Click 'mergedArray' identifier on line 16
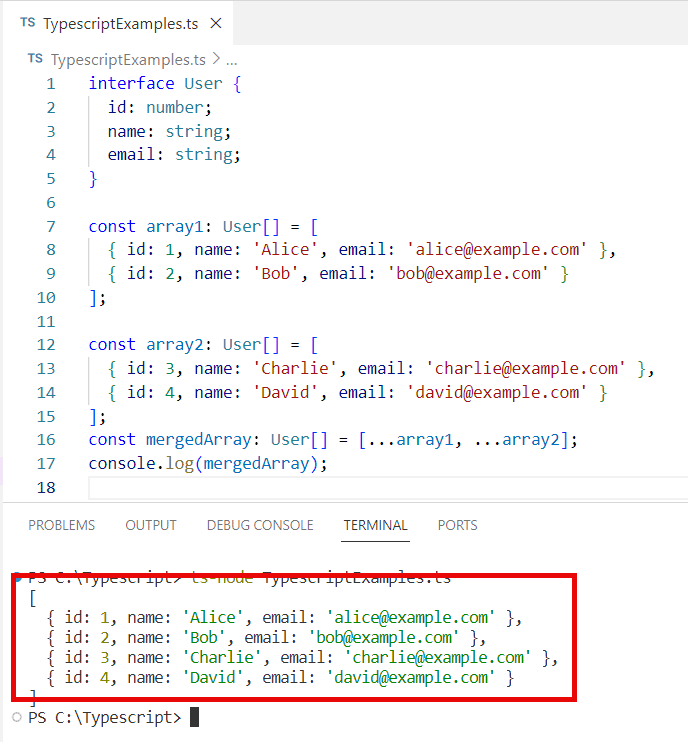This screenshot has height=742, width=688. pos(198,440)
